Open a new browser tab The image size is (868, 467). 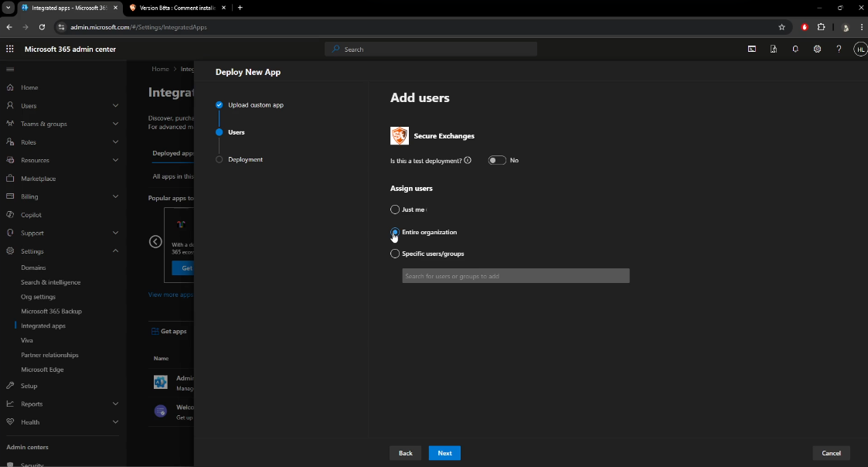tap(240, 8)
